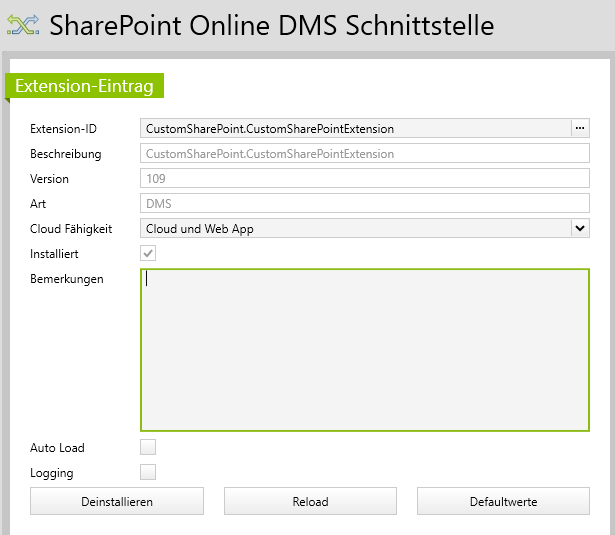Reset using the Defaultwerte button
Screen dimensions: 615x535
coord(503,501)
